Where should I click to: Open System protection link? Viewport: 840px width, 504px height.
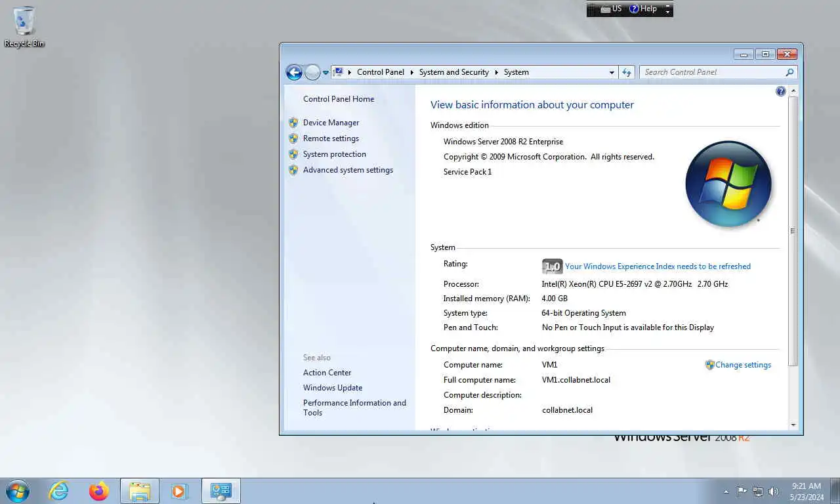pos(335,154)
